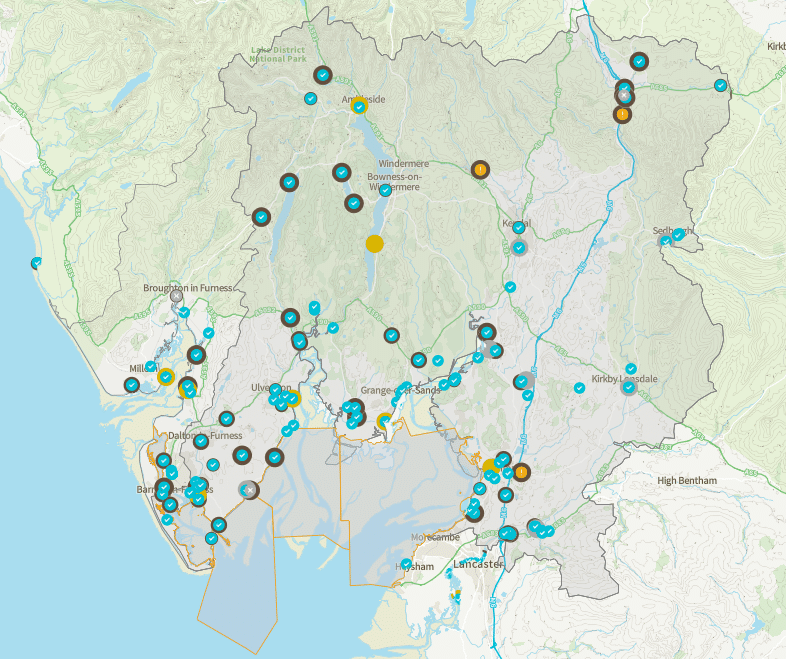
Task: Click the blue check marker on the far-left coast
Action: click(x=36, y=263)
